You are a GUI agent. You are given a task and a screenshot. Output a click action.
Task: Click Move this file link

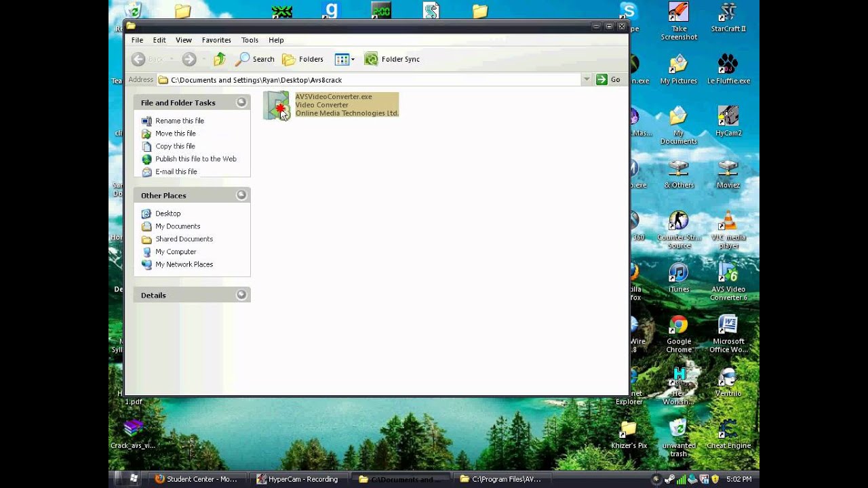(176, 134)
